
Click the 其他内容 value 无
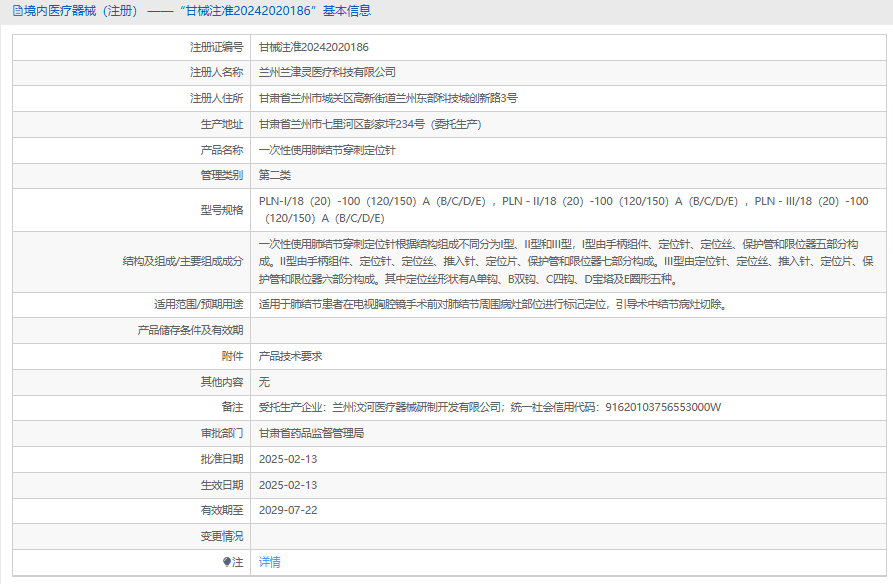264,382
